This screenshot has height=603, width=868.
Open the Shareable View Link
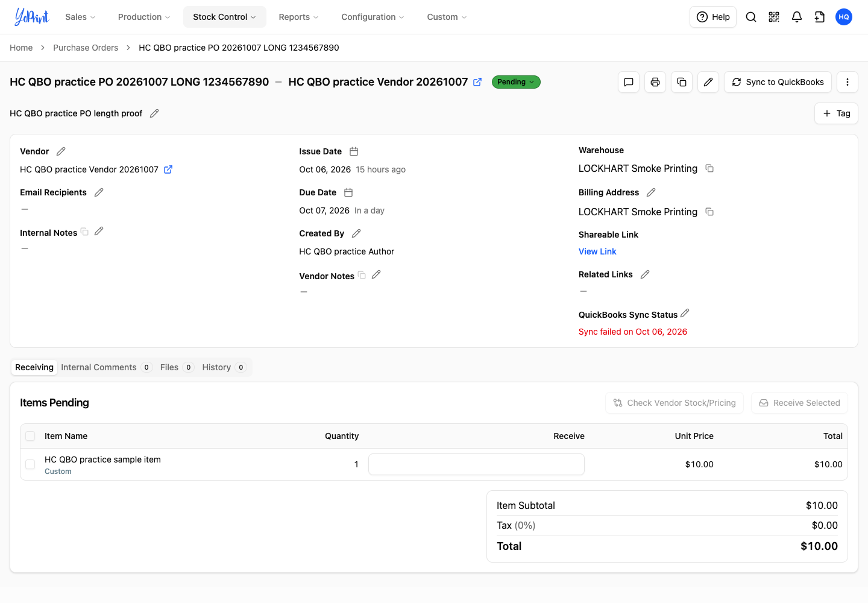[597, 251]
